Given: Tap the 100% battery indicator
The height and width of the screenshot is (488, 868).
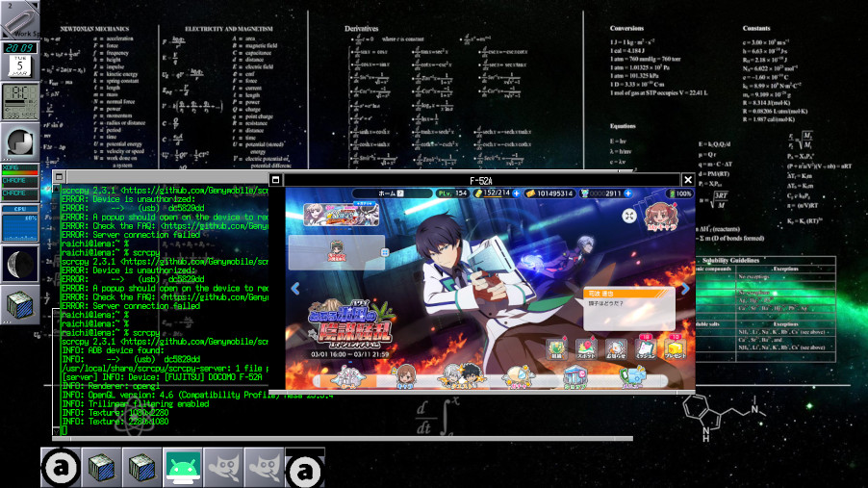Looking at the screenshot, I should [680, 193].
